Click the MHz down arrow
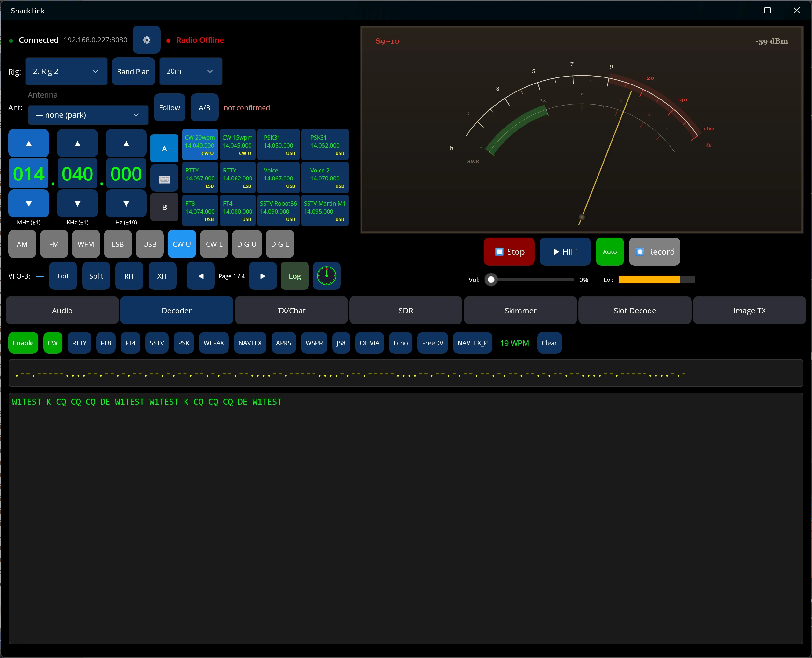Screen dimensions: 812x658 pyautogui.click(x=29, y=203)
